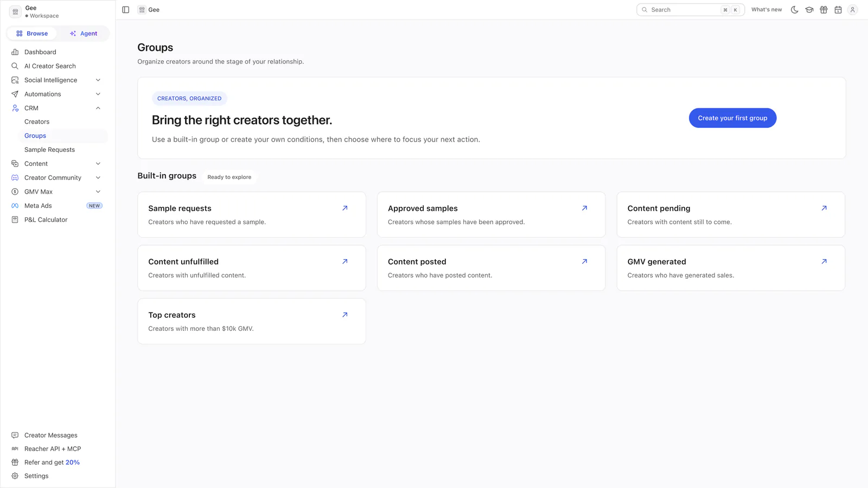Image resolution: width=868 pixels, height=488 pixels.
Task: Click the Gee workspace avatar icon
Action: click(15, 11)
